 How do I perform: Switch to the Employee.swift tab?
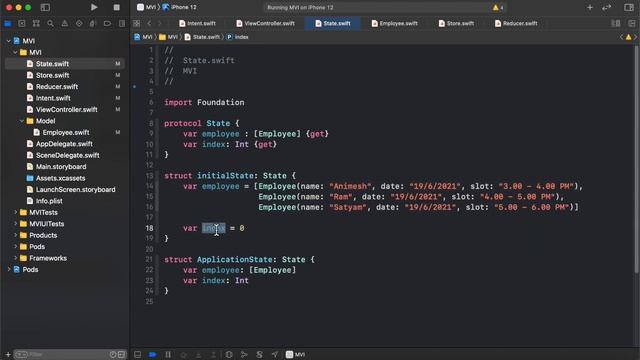click(395, 24)
